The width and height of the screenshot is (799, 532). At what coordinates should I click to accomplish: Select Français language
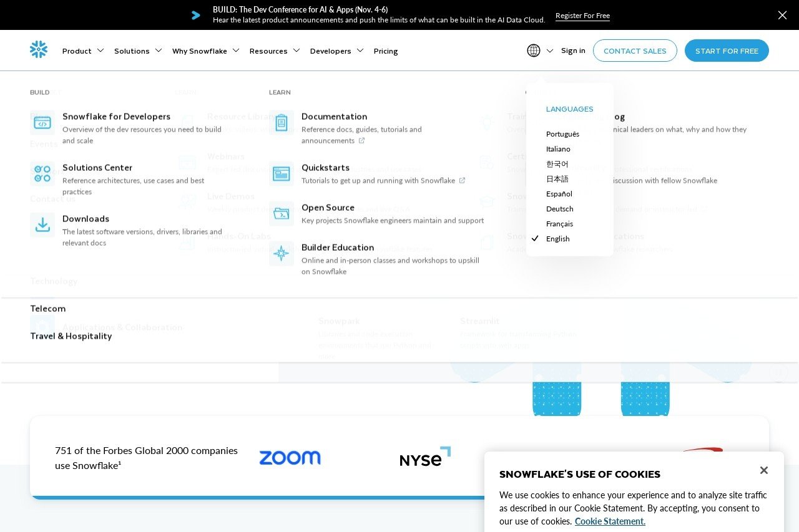point(559,224)
